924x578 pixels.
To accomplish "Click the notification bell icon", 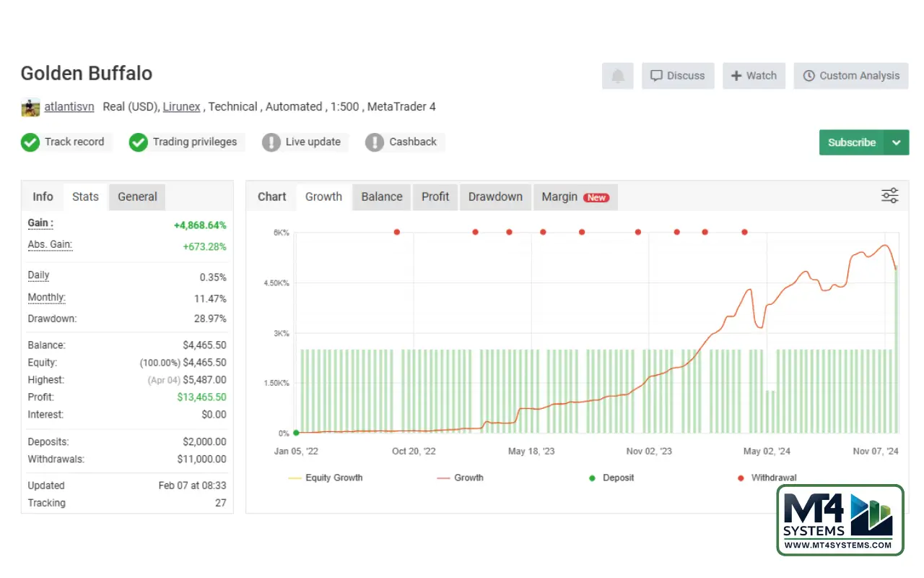I will tap(618, 76).
